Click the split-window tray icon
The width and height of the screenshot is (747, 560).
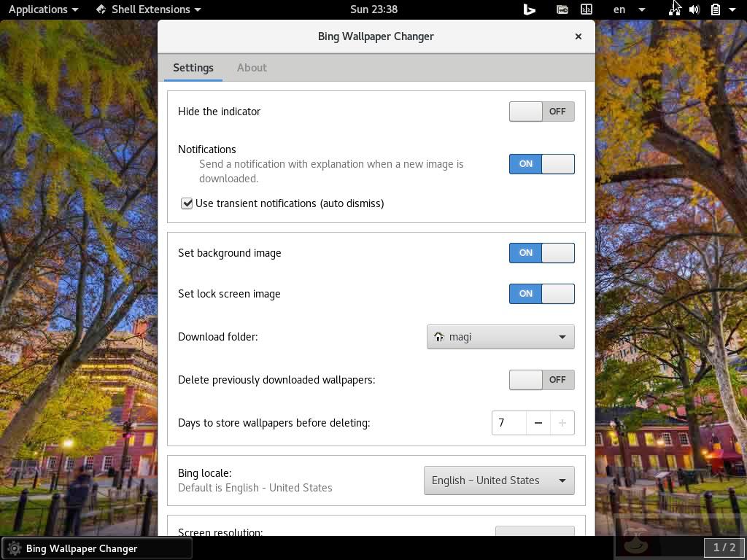[586, 9]
